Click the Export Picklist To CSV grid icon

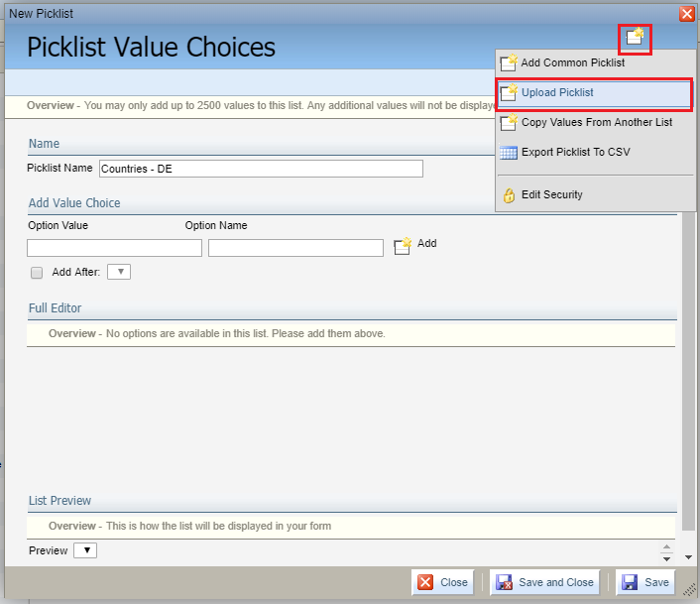509,153
